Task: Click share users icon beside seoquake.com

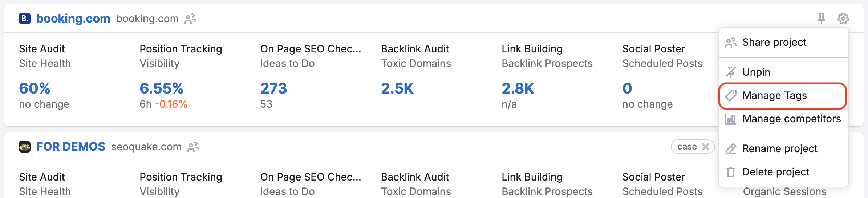Action: click(193, 147)
